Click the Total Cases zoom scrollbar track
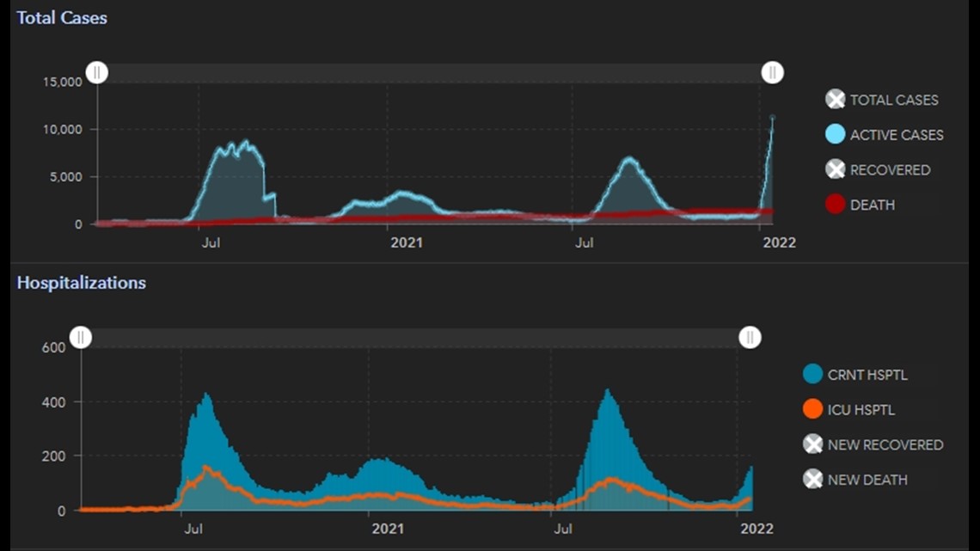Image resolution: width=980 pixels, height=551 pixels. (430, 73)
